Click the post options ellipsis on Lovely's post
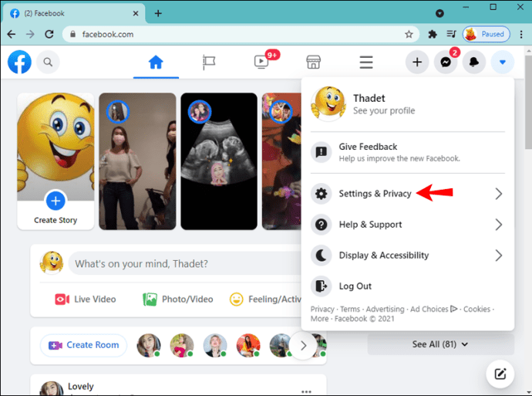Screen dimensions: 532x396 [x=306, y=391]
